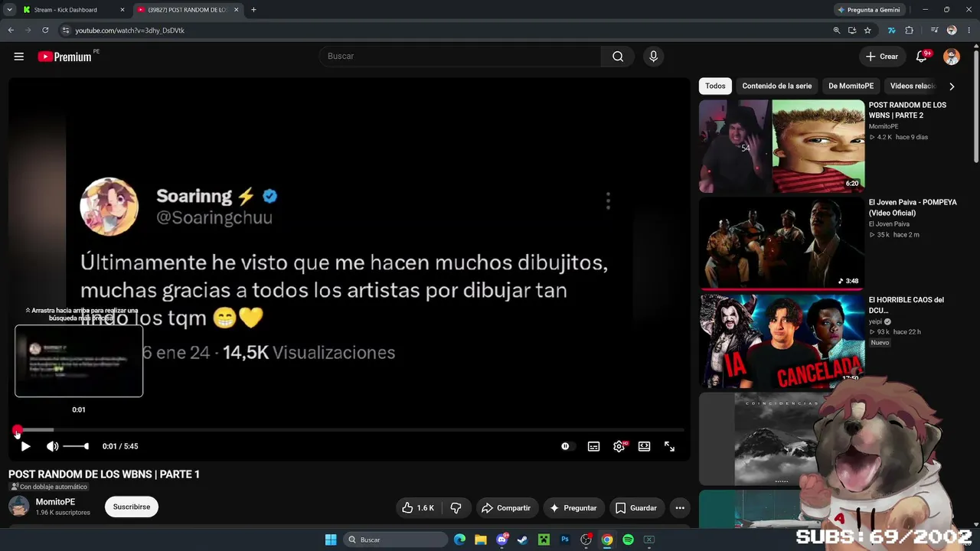The width and height of the screenshot is (980, 551).
Task: View site information icon in address bar
Action: click(67, 31)
